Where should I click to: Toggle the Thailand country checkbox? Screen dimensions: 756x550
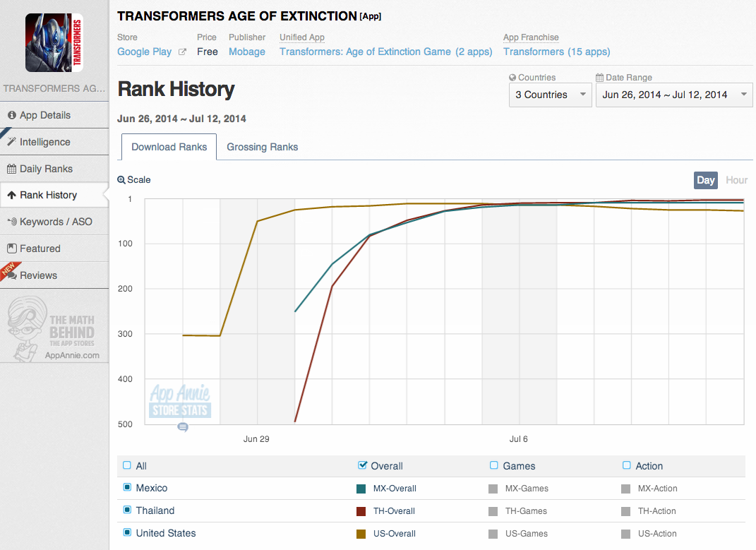pos(127,510)
